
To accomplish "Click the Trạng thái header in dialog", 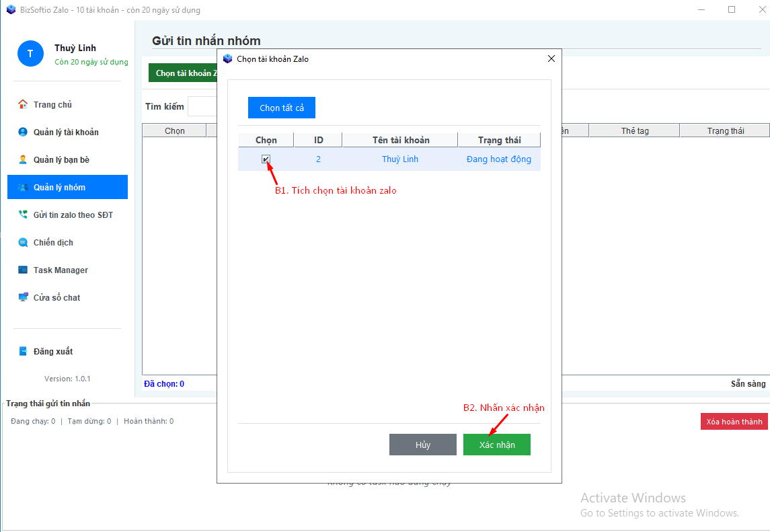I will (x=499, y=140).
